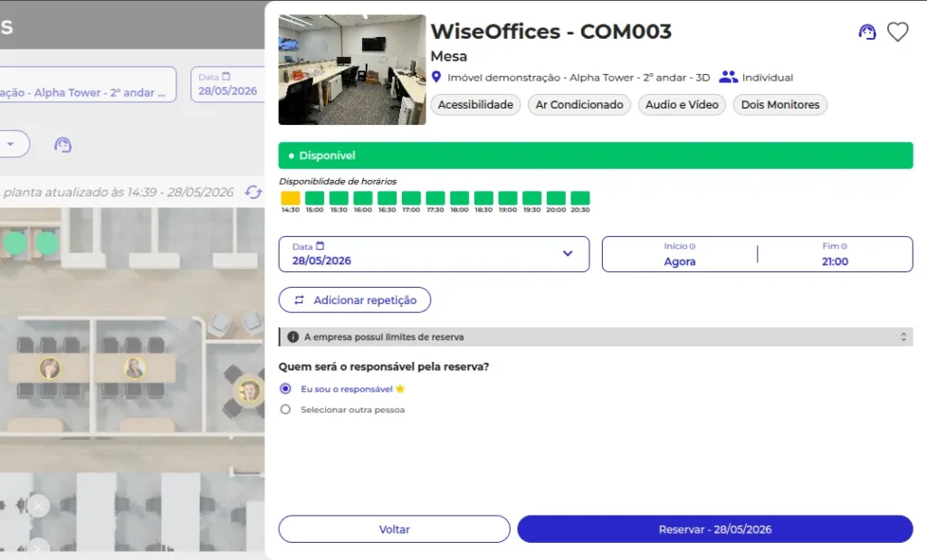Click the man avatar at the round table

pos(250,391)
